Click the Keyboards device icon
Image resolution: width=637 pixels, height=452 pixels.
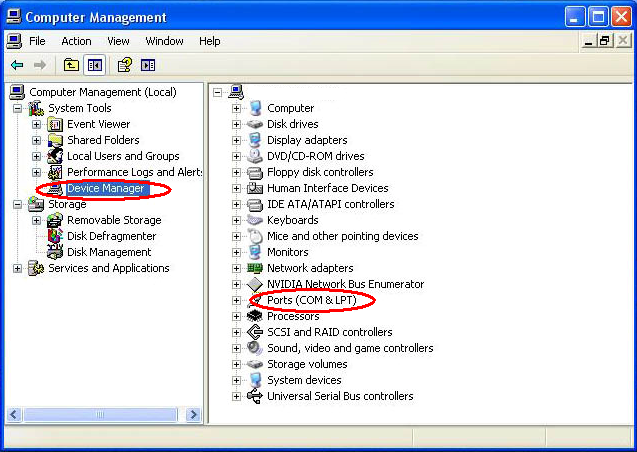(255, 220)
